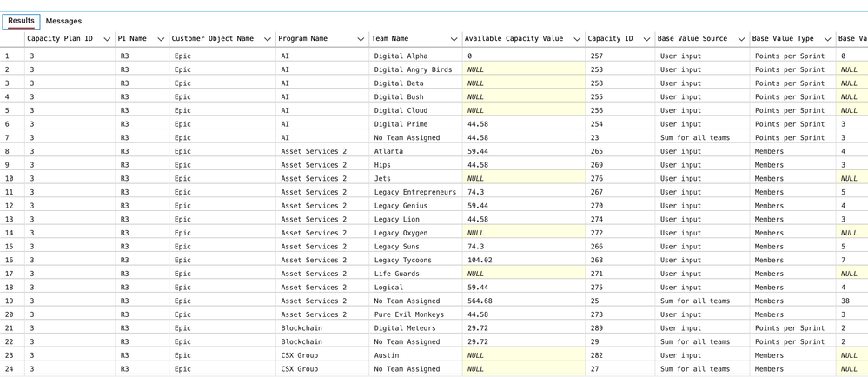868x377 pixels.
Task: Open Customer Object Name column dropdown
Action: tap(268, 39)
